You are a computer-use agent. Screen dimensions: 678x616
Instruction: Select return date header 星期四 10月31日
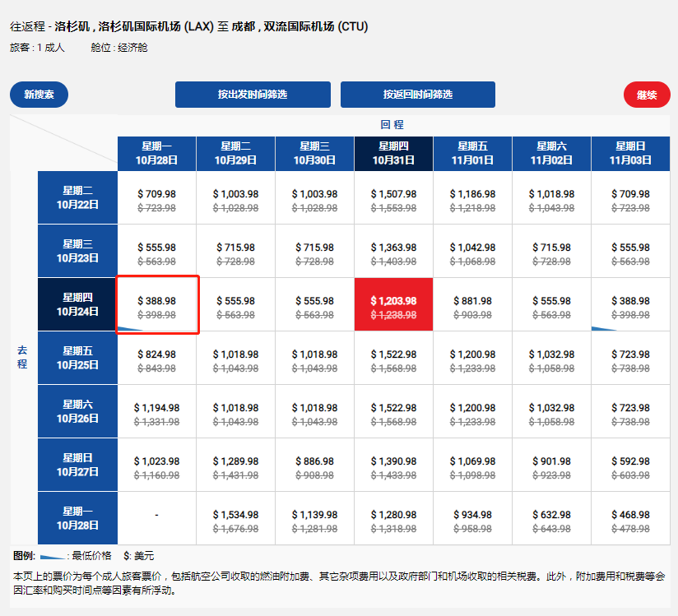tap(393, 154)
